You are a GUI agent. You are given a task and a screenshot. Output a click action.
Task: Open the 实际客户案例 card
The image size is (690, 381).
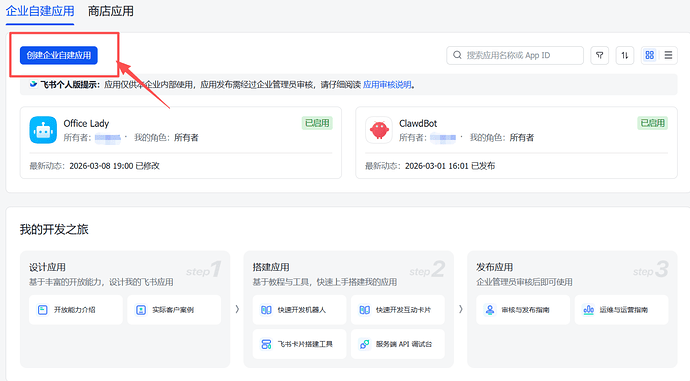[x=174, y=310]
